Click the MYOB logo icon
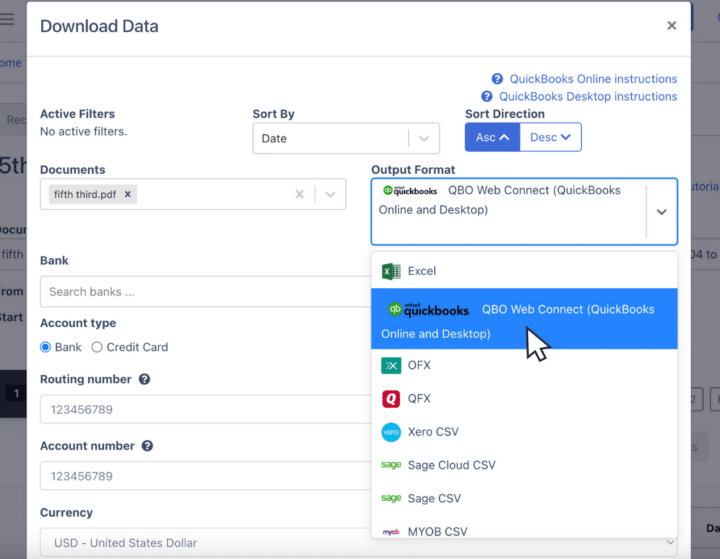Image resolution: width=720 pixels, height=559 pixels. [391, 532]
